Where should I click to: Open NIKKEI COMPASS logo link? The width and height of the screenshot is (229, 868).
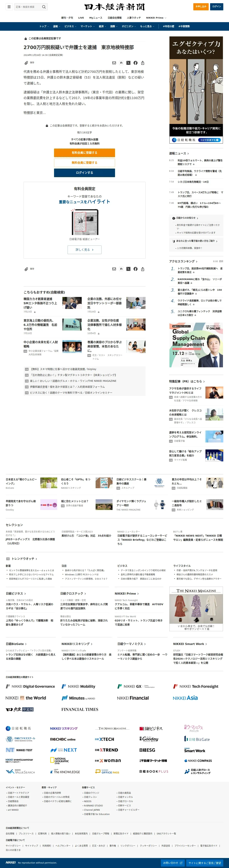click(198, 761)
